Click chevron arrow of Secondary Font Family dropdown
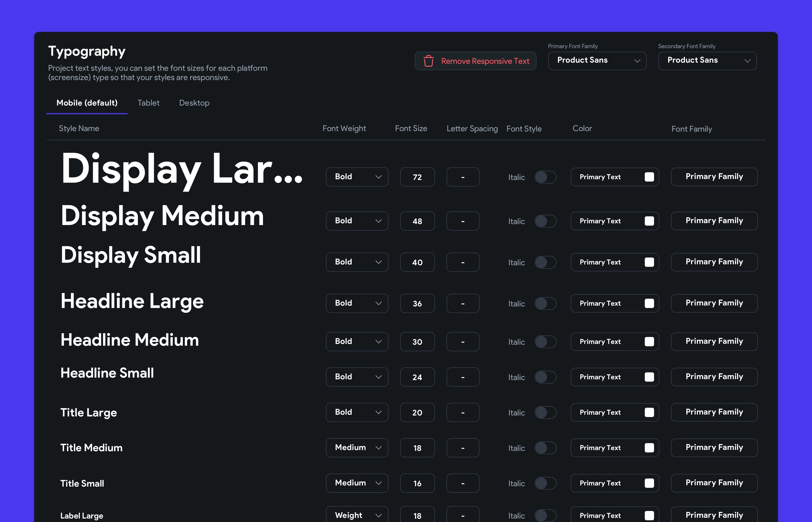This screenshot has height=522, width=812. pos(747,61)
